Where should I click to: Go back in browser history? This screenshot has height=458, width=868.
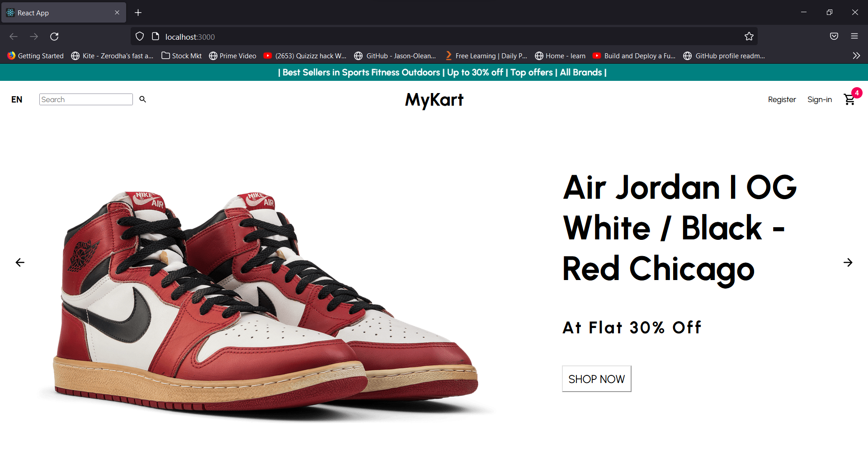pyautogui.click(x=14, y=37)
